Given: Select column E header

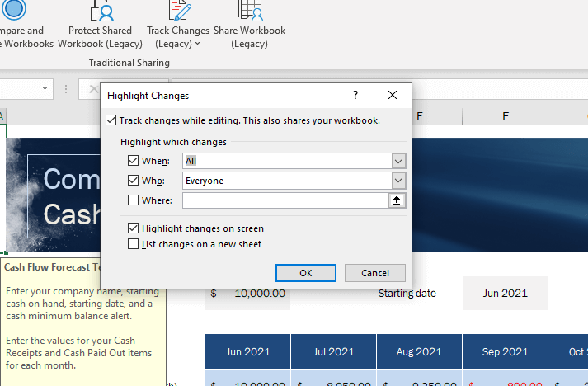Looking at the screenshot, I should pos(437,116).
